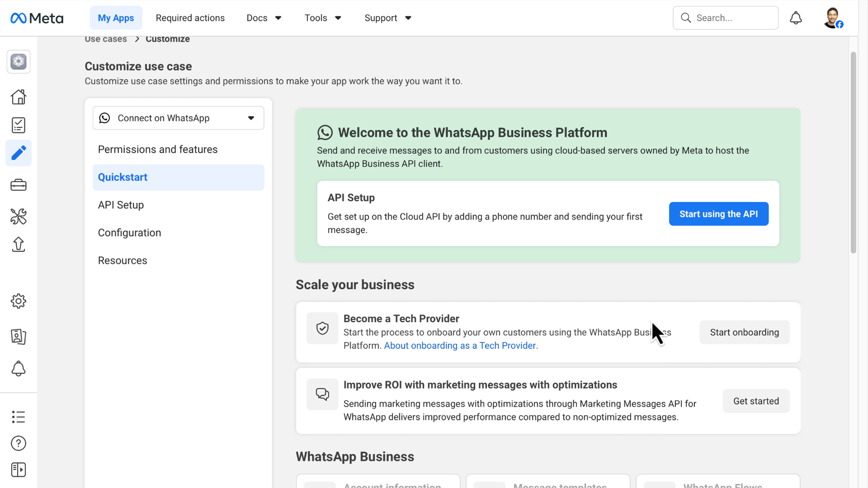Expand the Docs menu
Image resolution: width=868 pixels, height=488 pixels.
coord(264,18)
